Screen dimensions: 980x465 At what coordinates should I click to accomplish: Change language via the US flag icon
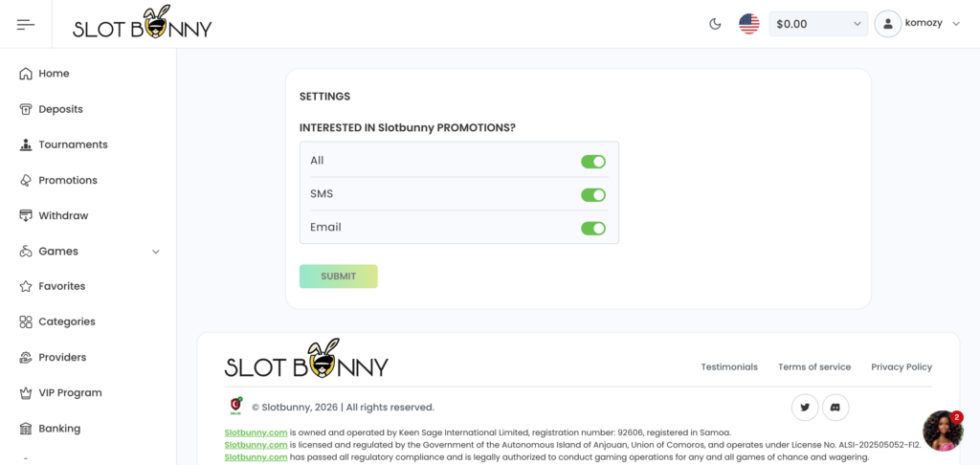point(748,24)
